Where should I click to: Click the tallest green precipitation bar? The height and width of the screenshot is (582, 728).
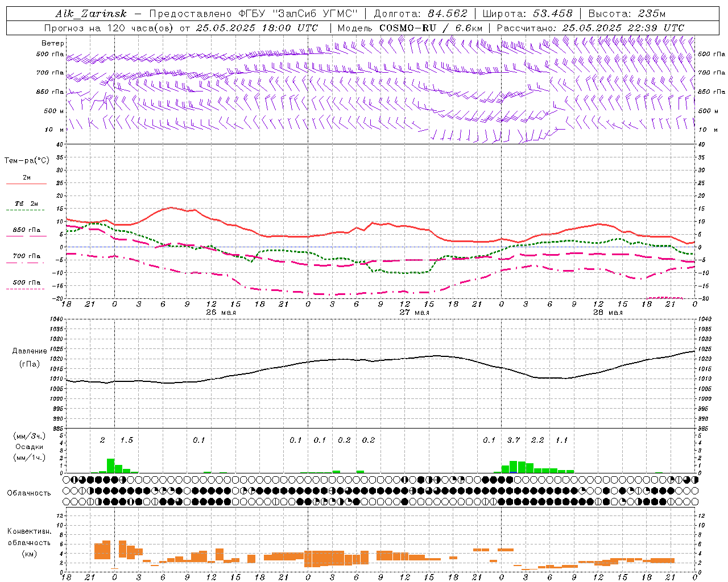pyautogui.click(x=111, y=465)
